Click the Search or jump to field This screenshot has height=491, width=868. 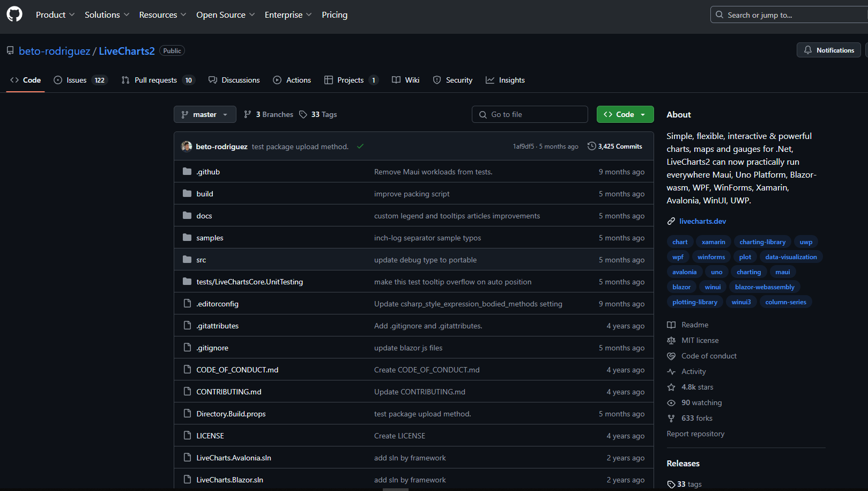coord(789,14)
